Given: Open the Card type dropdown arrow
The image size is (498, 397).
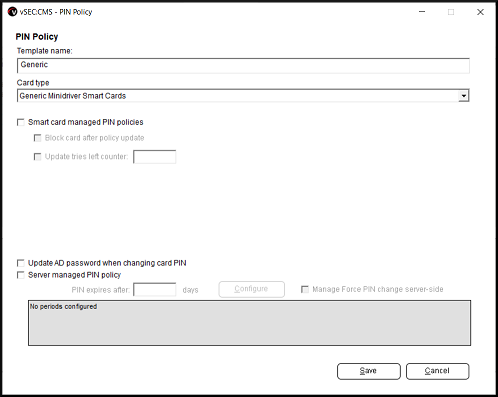Looking at the screenshot, I should tap(463, 96).
